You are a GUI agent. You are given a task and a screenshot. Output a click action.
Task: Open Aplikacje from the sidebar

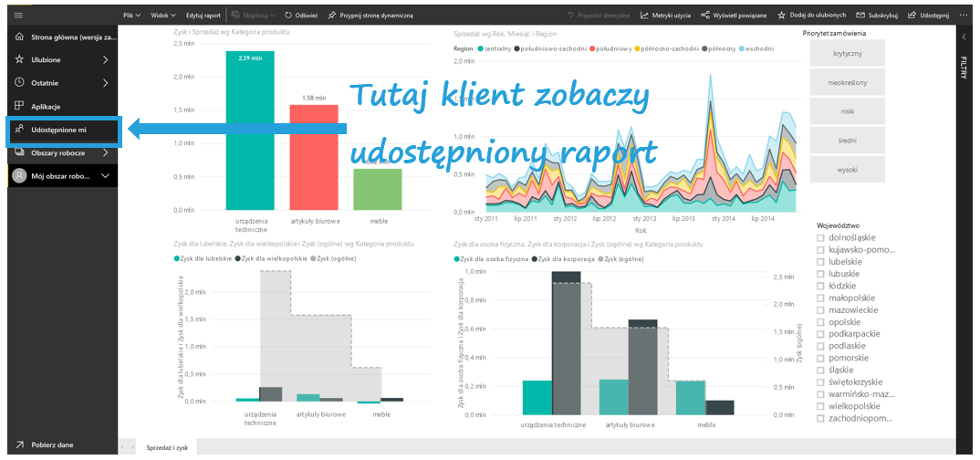[46, 107]
